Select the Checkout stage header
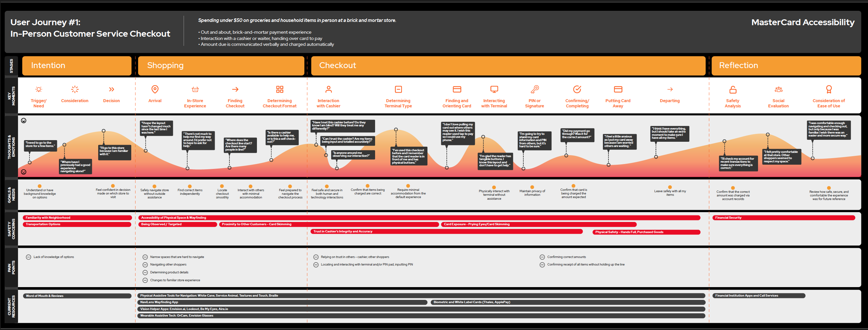 [x=508, y=66]
